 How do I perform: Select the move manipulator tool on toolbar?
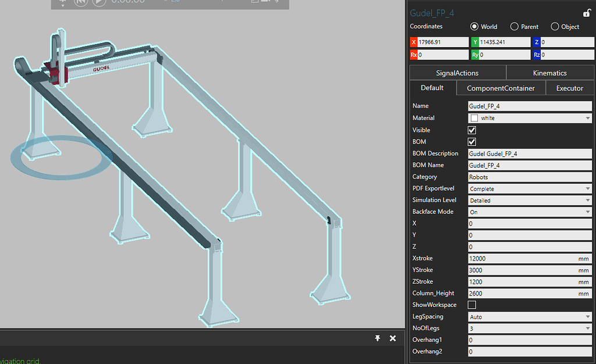62,3
